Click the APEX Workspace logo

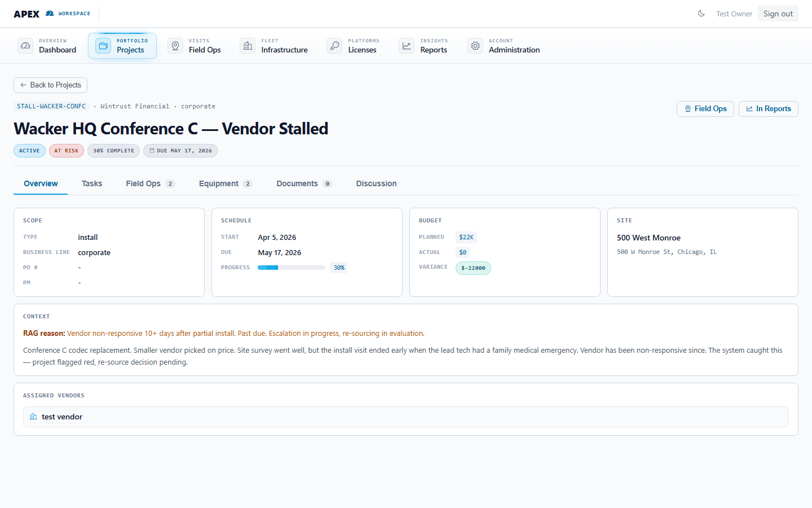[52, 14]
